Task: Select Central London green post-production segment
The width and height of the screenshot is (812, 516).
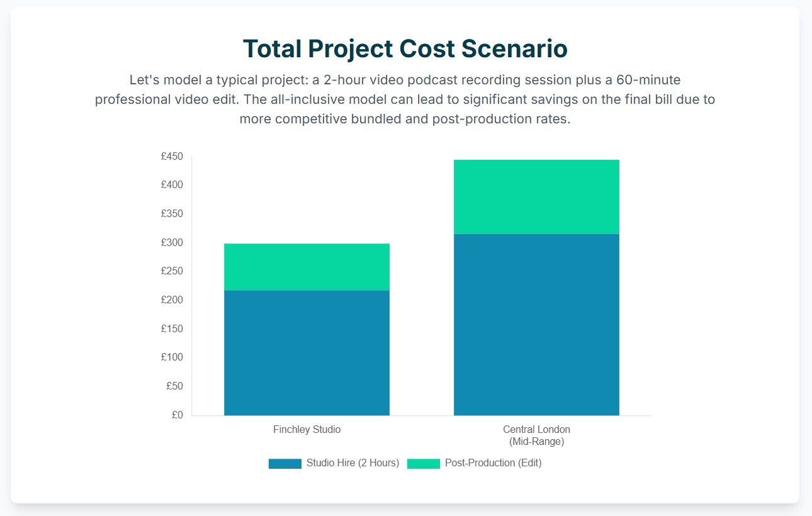Action: coord(537,197)
